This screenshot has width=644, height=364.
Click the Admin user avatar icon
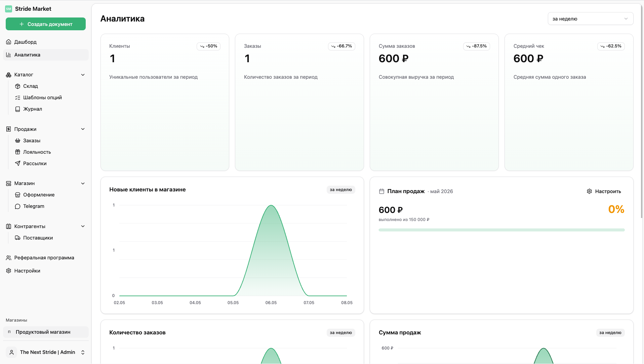click(11, 352)
